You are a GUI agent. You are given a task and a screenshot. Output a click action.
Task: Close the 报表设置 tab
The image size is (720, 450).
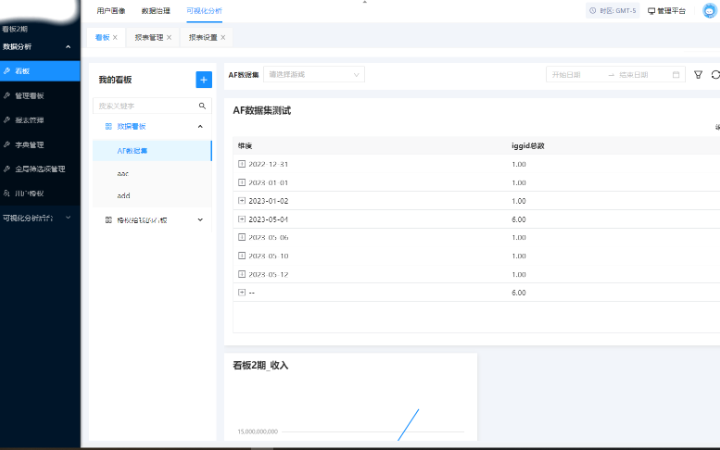(223, 38)
